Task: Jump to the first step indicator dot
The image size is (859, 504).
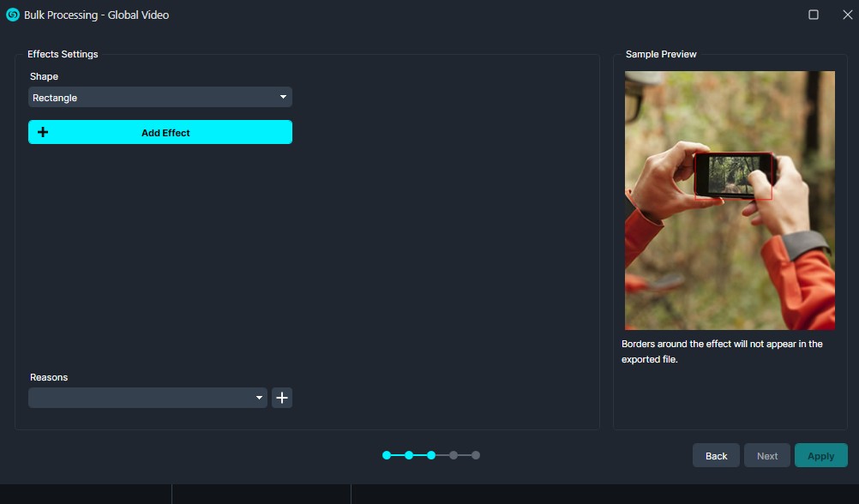Action: point(387,455)
